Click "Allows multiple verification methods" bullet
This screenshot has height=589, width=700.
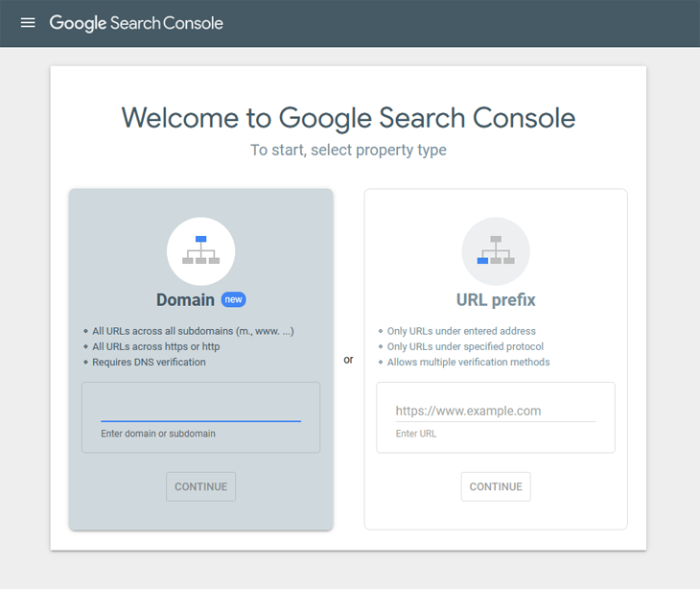point(468,363)
